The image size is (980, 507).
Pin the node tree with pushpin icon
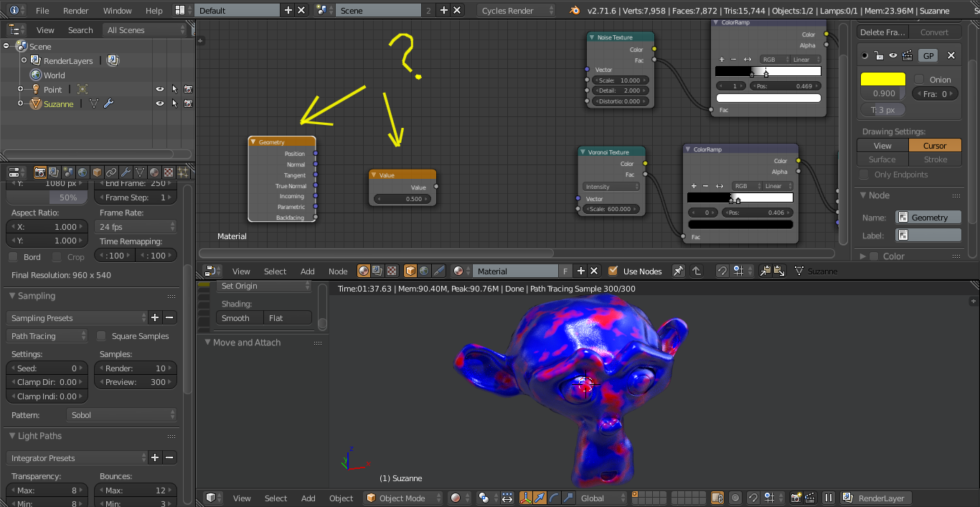tap(678, 271)
